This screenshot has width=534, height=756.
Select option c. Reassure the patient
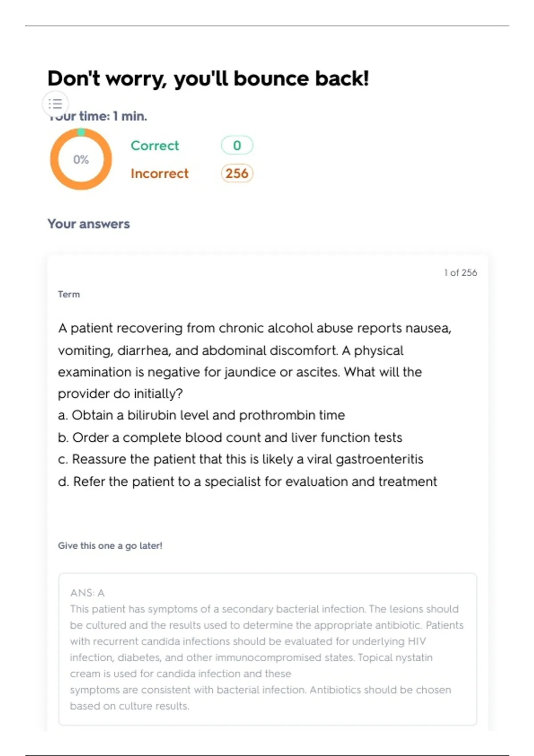[241, 459]
